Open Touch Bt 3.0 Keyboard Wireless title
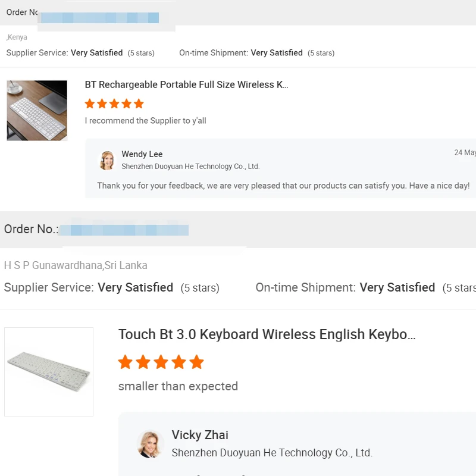The width and height of the screenshot is (476, 476). pos(267,334)
